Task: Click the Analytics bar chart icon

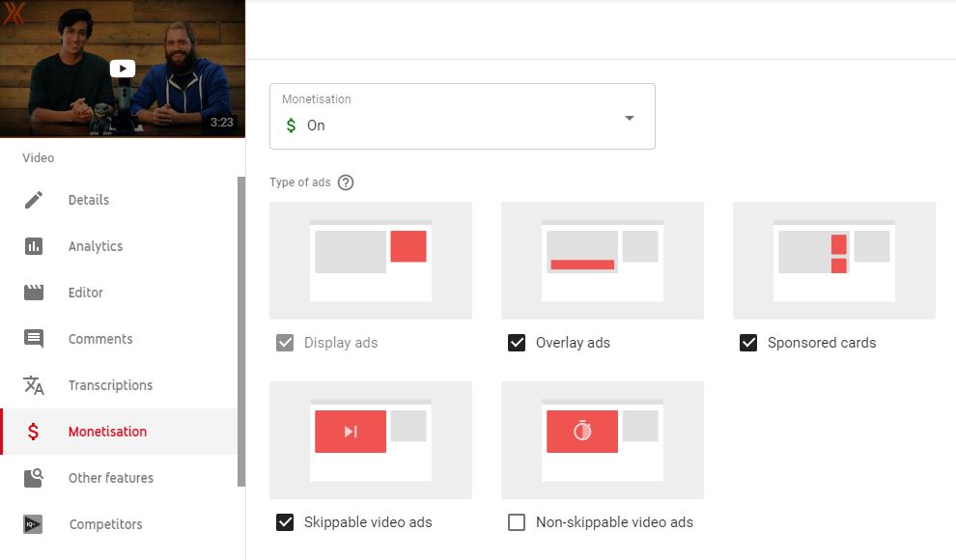Action: pyautogui.click(x=34, y=246)
